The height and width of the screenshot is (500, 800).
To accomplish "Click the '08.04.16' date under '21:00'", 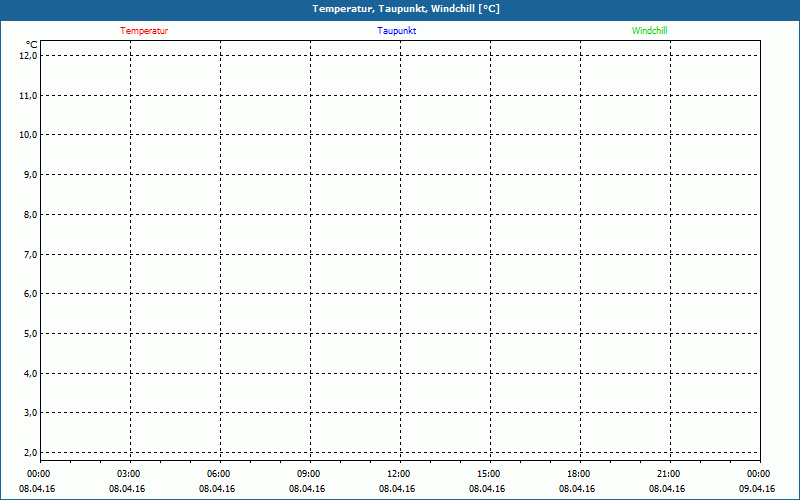I will [667, 489].
